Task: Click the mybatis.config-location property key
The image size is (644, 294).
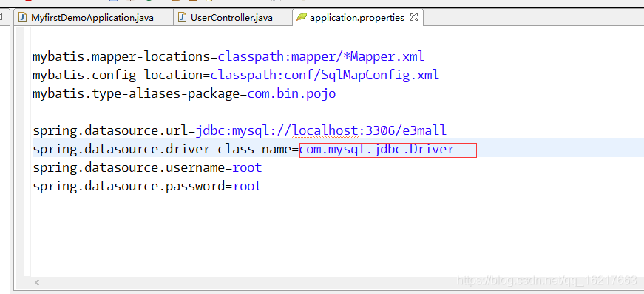Action: pos(118,76)
